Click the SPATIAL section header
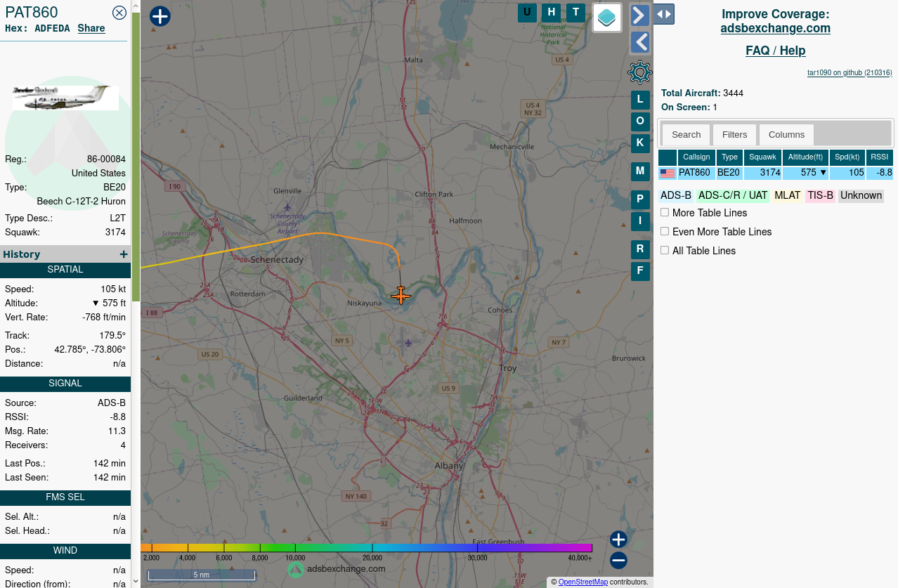898x588 pixels. pyautogui.click(x=65, y=270)
